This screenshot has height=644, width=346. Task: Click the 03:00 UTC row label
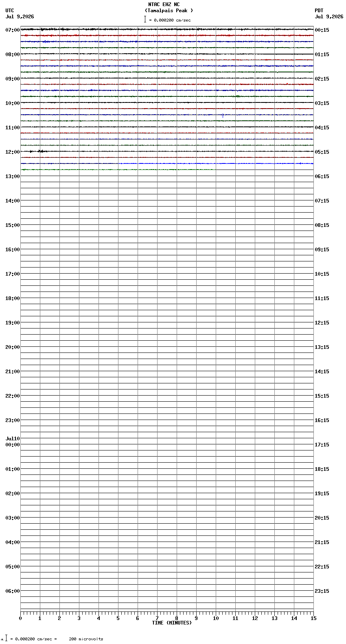(13, 518)
